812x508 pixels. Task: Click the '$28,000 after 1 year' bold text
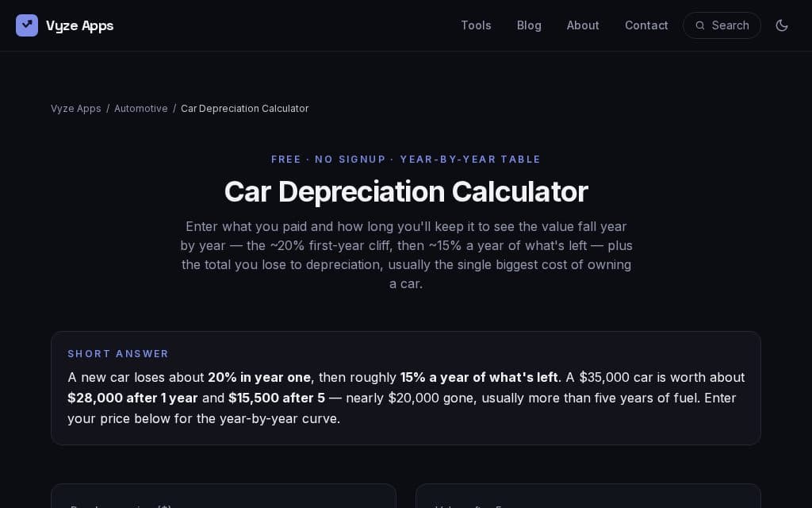132,398
